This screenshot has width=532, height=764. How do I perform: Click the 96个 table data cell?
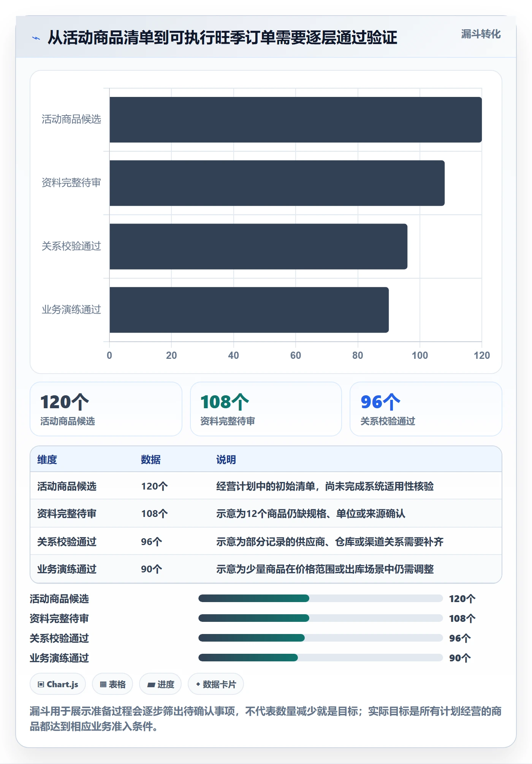coord(152,542)
